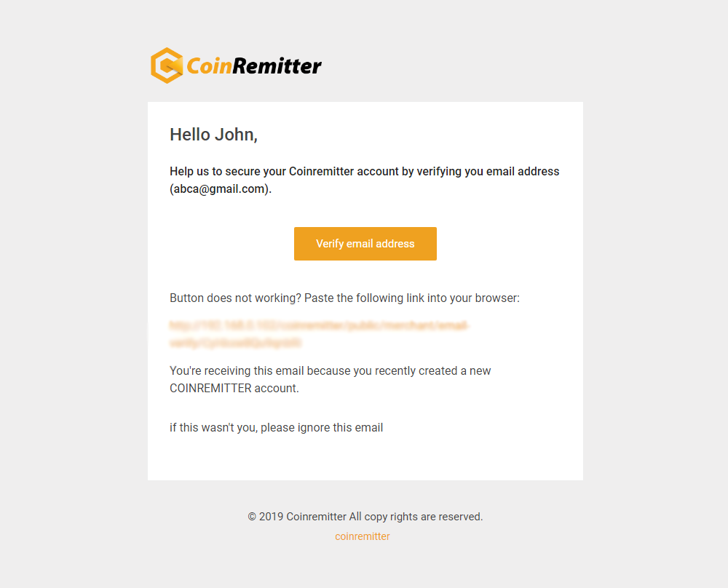This screenshot has width=728, height=588.
Task: Click the black "Remitter" wordmark text
Action: (277, 66)
